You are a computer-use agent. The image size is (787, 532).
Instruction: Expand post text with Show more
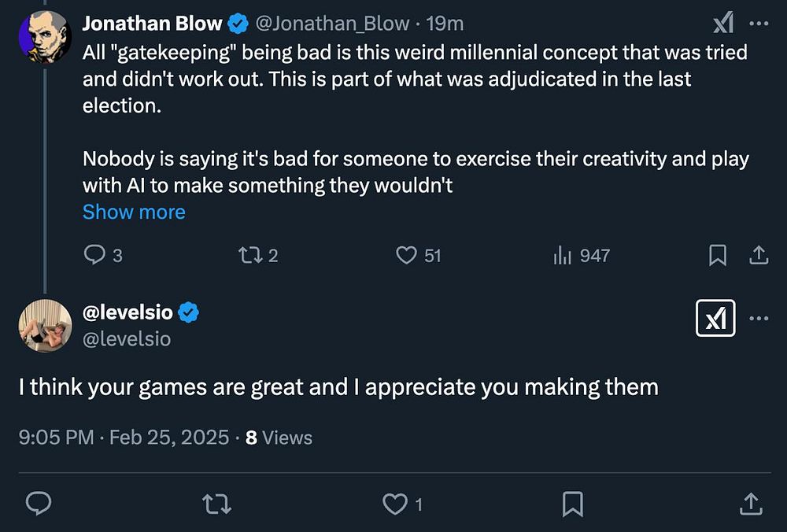pyautogui.click(x=134, y=212)
